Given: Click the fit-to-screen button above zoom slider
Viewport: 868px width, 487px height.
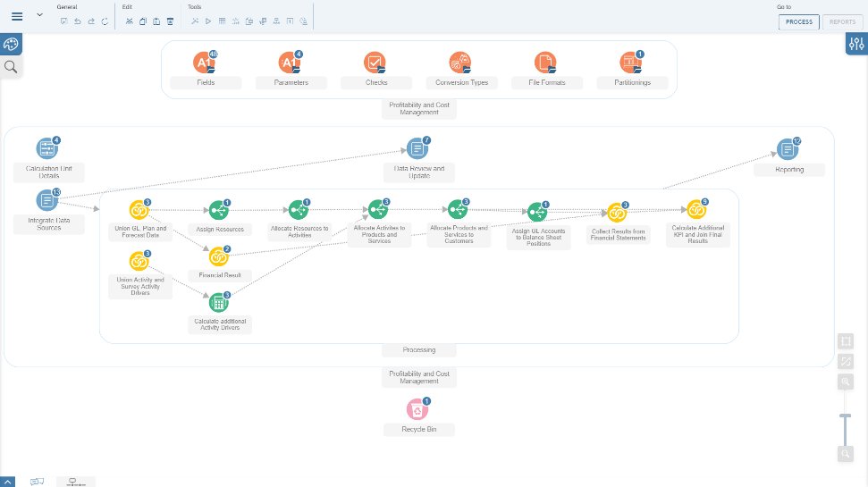Looking at the screenshot, I should [846, 341].
